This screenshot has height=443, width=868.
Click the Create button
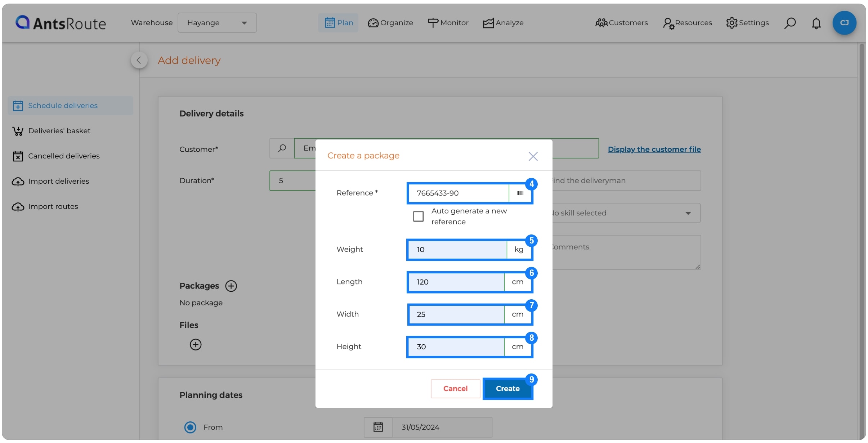[x=508, y=389]
